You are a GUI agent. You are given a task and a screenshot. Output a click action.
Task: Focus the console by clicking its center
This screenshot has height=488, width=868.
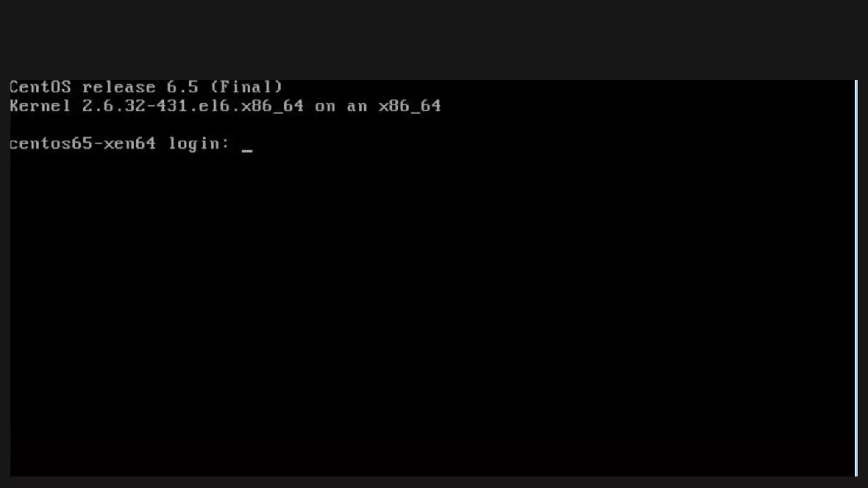[432, 278]
